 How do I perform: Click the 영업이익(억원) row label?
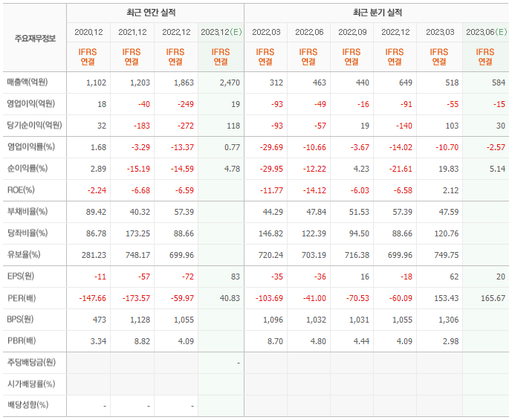(x=31, y=103)
